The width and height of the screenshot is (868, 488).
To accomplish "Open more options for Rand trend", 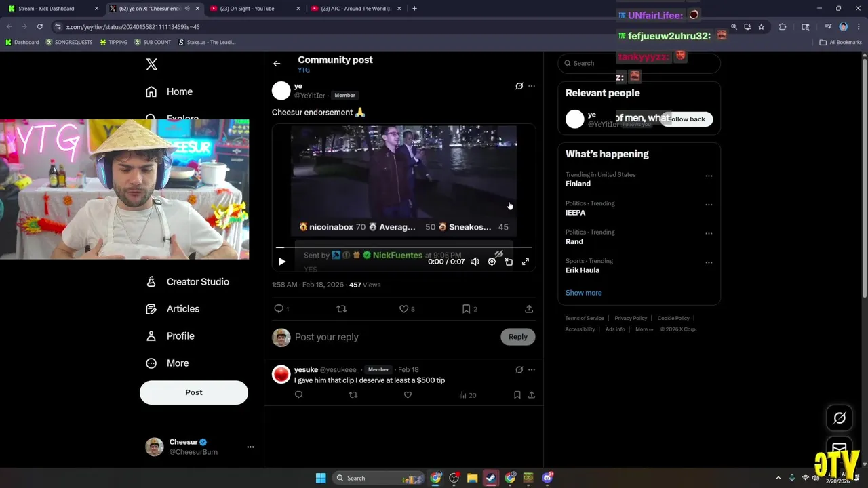I will pyautogui.click(x=709, y=233).
